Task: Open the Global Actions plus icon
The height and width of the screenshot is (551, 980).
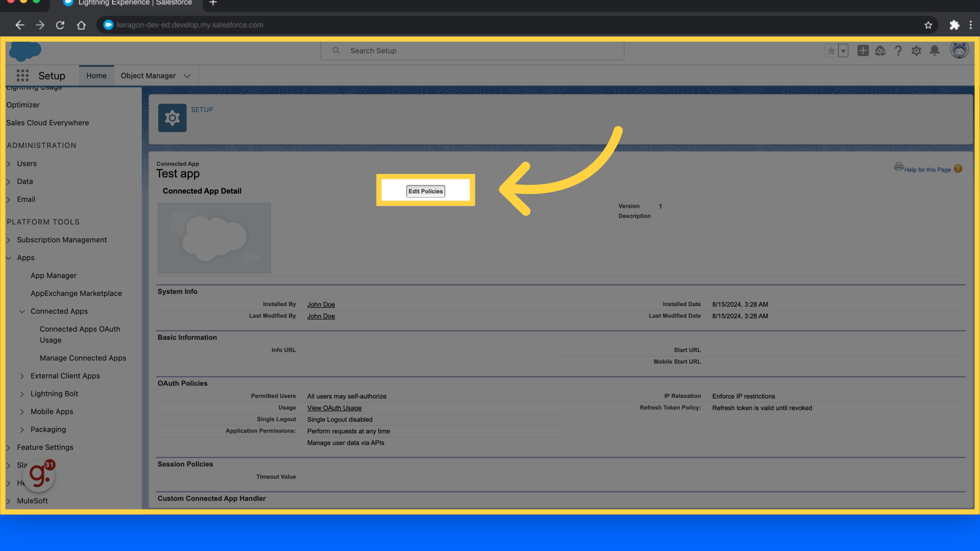Action: tap(863, 51)
